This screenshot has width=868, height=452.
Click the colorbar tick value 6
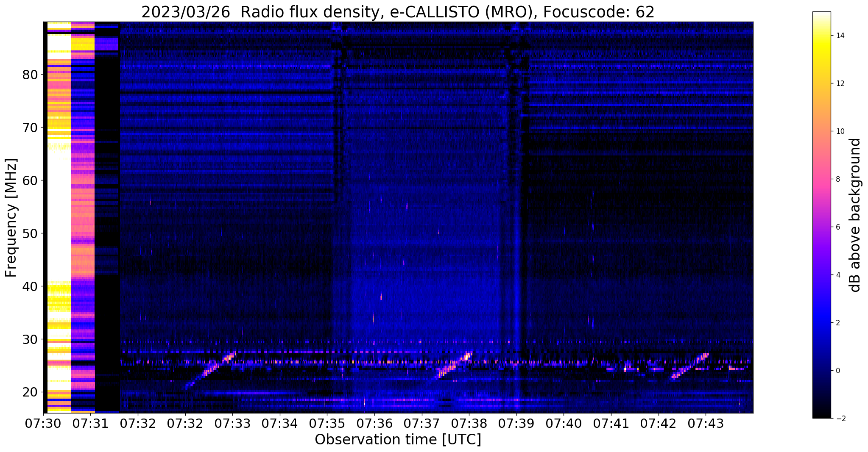click(x=838, y=227)
